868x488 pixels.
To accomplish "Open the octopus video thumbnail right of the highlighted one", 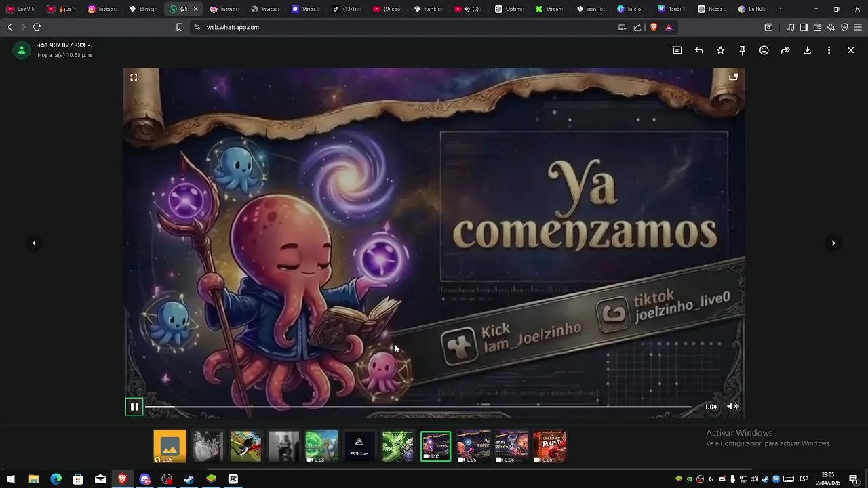I will [473, 447].
